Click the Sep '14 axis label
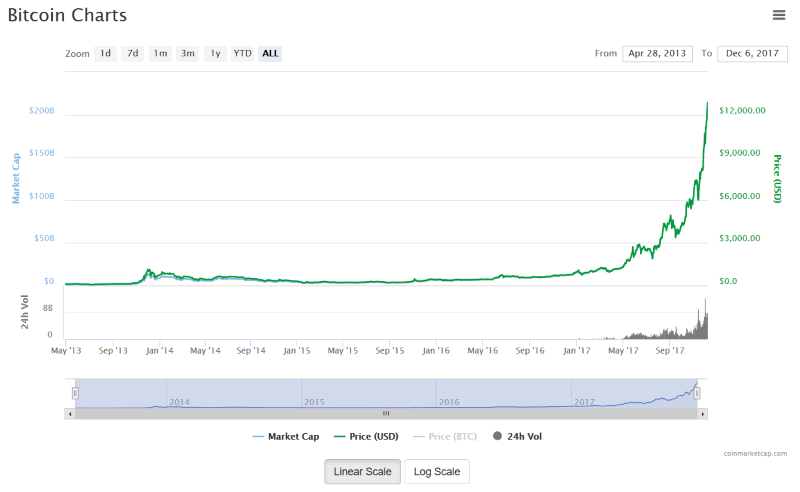800x492 pixels. [x=251, y=351]
